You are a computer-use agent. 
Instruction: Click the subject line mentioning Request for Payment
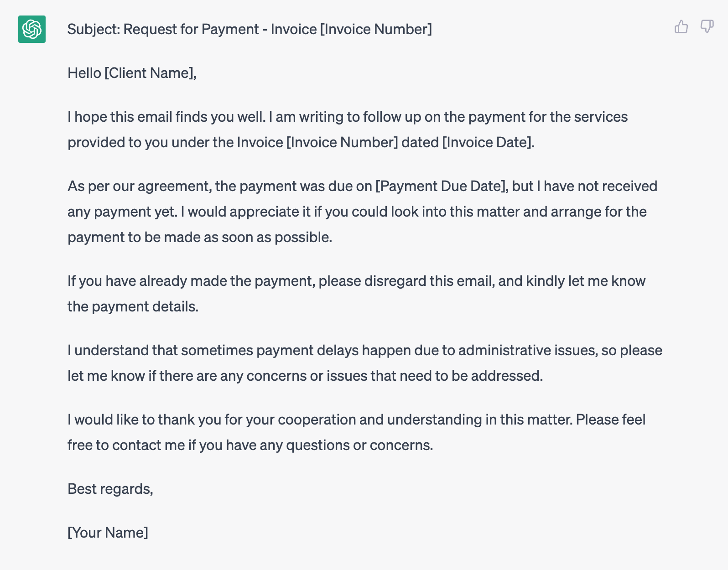pyautogui.click(x=250, y=29)
